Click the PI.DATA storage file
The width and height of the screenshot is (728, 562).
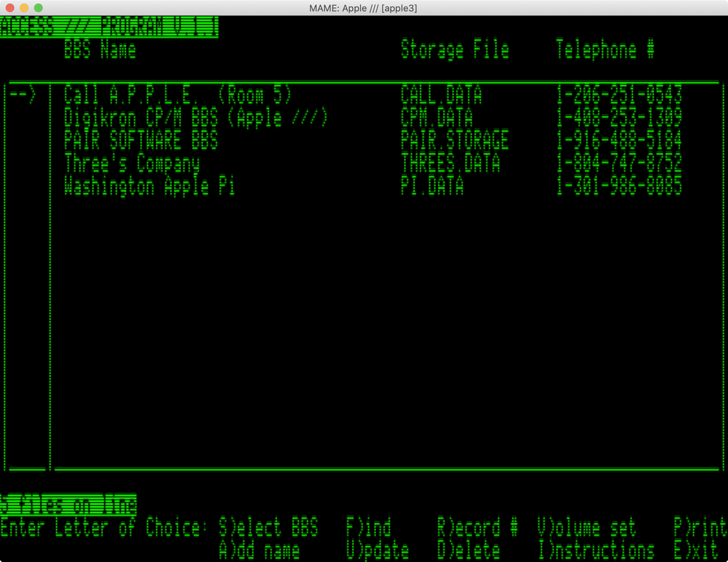coord(433,186)
